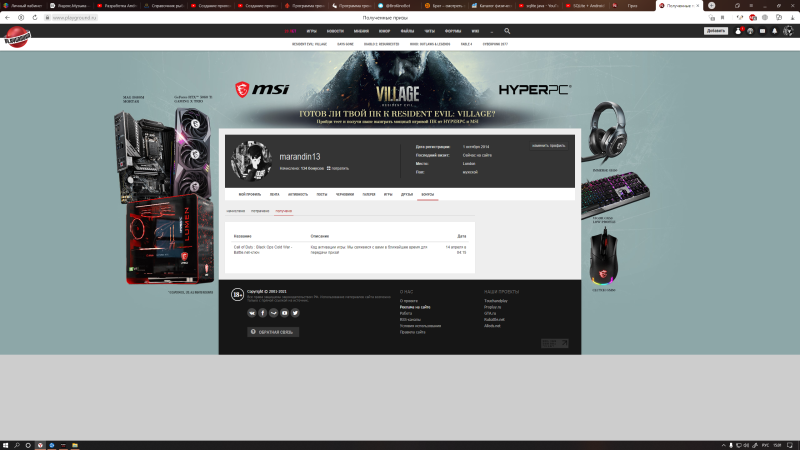The image size is (800, 450).
Task: Click the 'пополнить' bonuses link
Action: pos(340,168)
